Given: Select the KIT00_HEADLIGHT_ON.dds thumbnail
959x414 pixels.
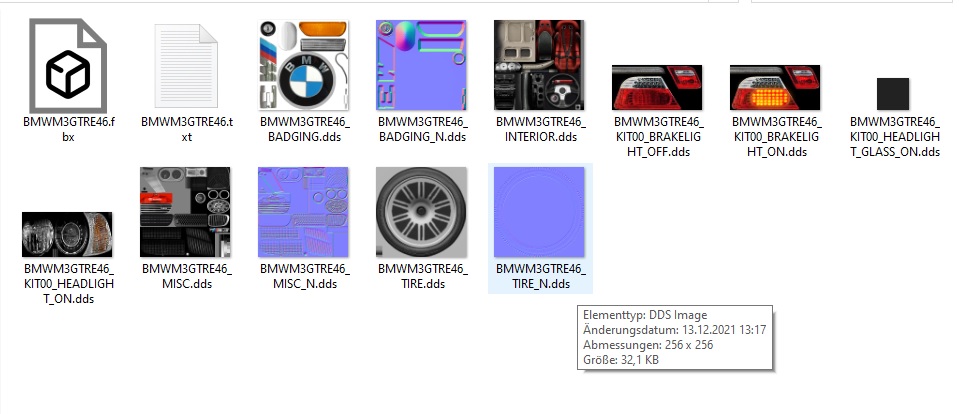Looking at the screenshot, I should click(x=67, y=234).
